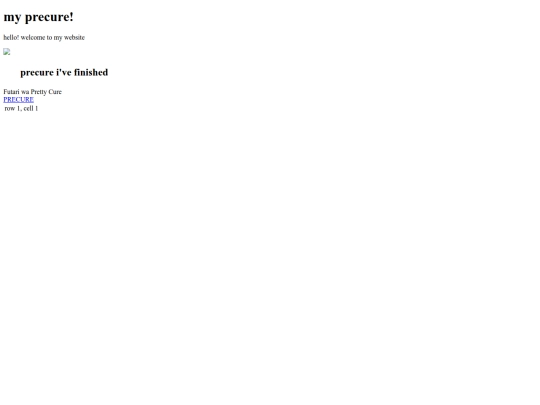The width and height of the screenshot is (540, 405).
Task: Click the word 'Futari' above the link
Action: pos(11,92)
